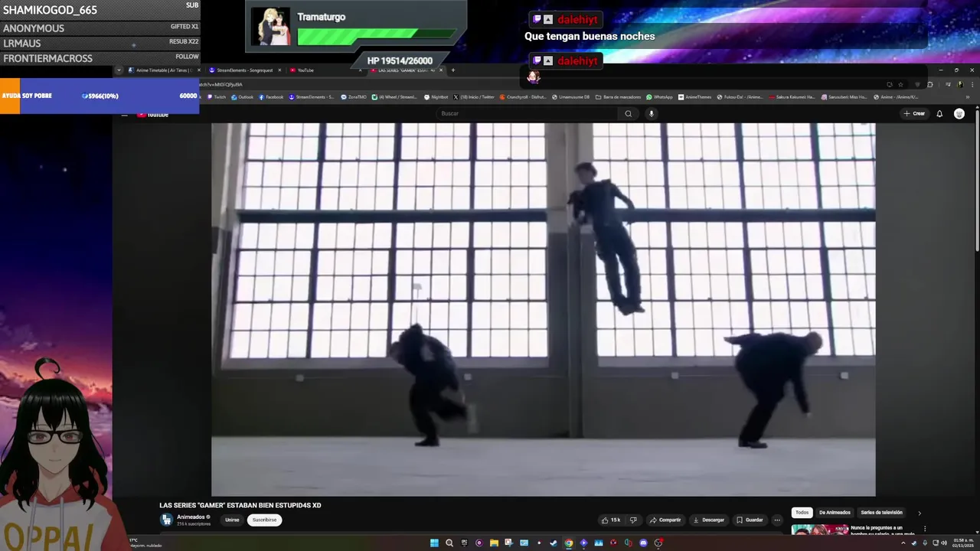Open the Outlook bookmark
This screenshot has height=551, width=980.
[243, 97]
